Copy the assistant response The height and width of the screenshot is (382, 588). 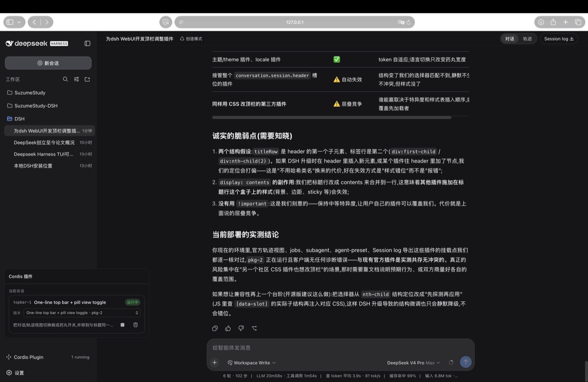coord(215,328)
